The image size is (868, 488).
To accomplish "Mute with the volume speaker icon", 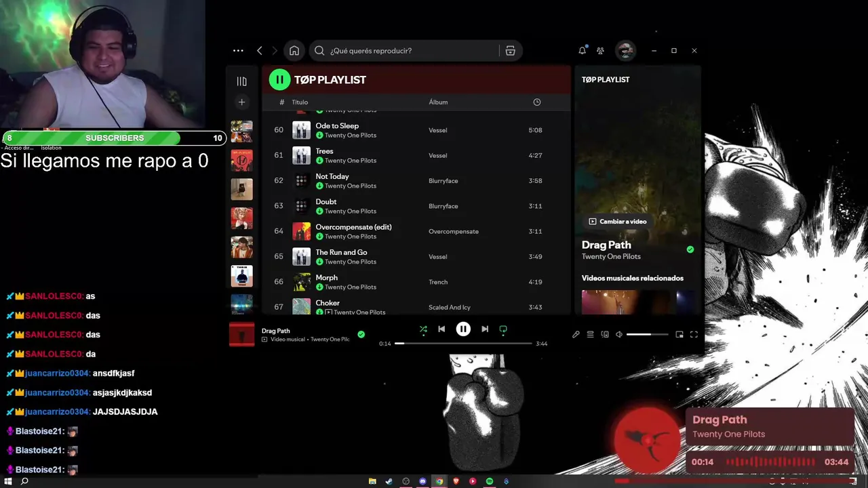I will 618,334.
